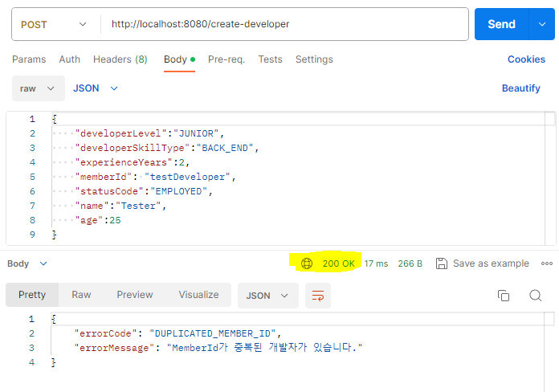Screen dimensions: 559x392
Task: Select the Visualize response view
Action: pyautogui.click(x=198, y=295)
